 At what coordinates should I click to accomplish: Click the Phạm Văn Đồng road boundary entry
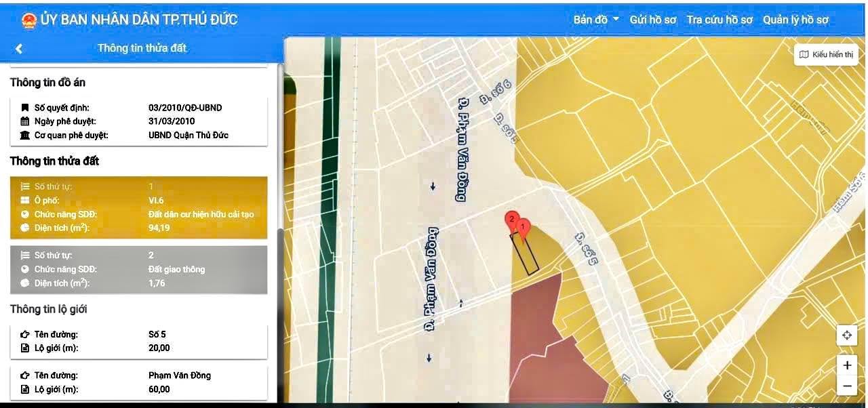pyautogui.click(x=138, y=382)
